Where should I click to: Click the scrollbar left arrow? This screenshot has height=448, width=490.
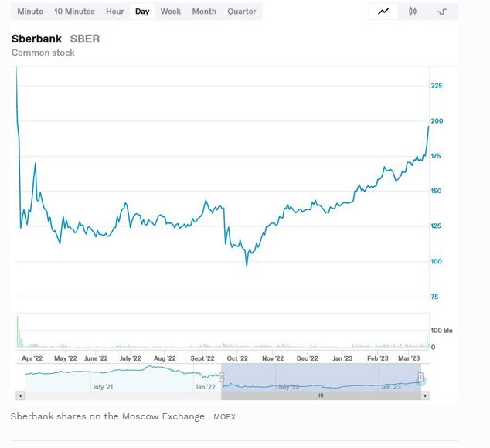(x=21, y=395)
